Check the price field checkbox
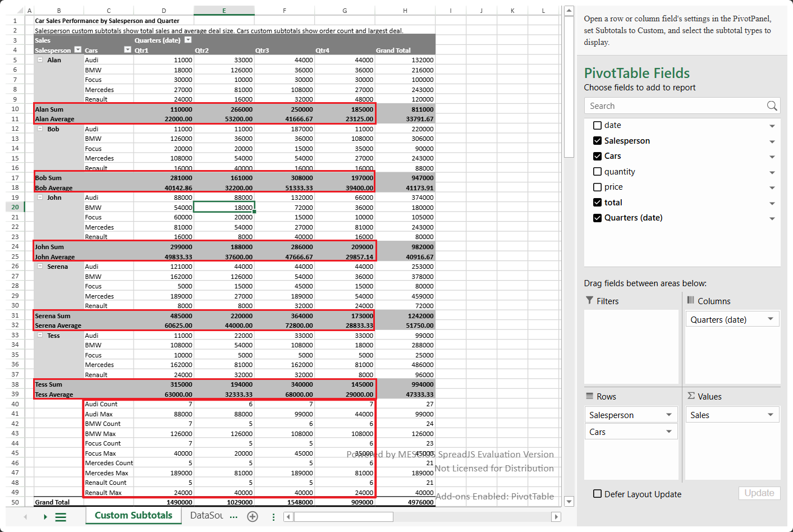This screenshot has height=532, width=793. click(x=597, y=187)
